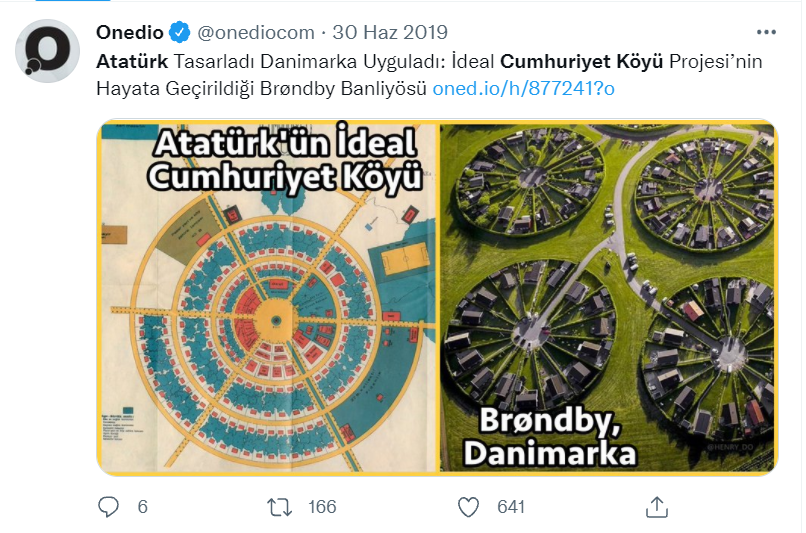Reply to the tweet via speech bubble icon
806x533 pixels.
click(109, 507)
